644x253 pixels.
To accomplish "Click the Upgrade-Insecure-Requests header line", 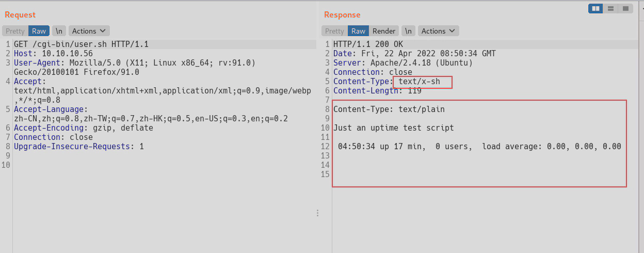I will pos(78,147).
